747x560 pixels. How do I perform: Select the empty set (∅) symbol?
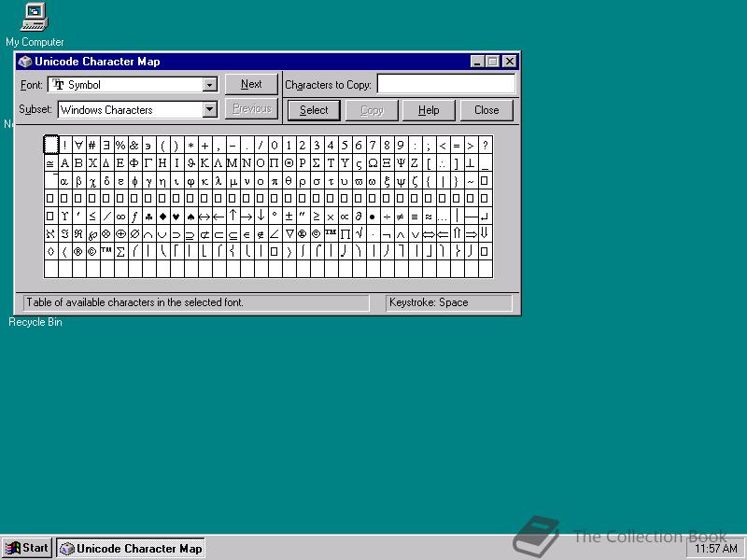pyautogui.click(x=134, y=234)
